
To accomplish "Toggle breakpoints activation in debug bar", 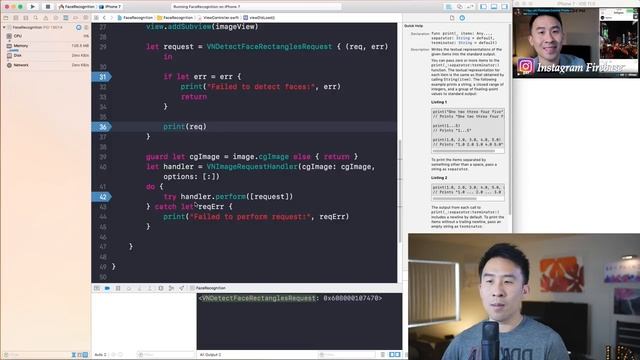I will coord(107,288).
